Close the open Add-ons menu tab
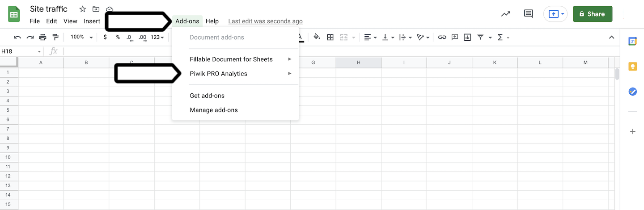 [187, 21]
